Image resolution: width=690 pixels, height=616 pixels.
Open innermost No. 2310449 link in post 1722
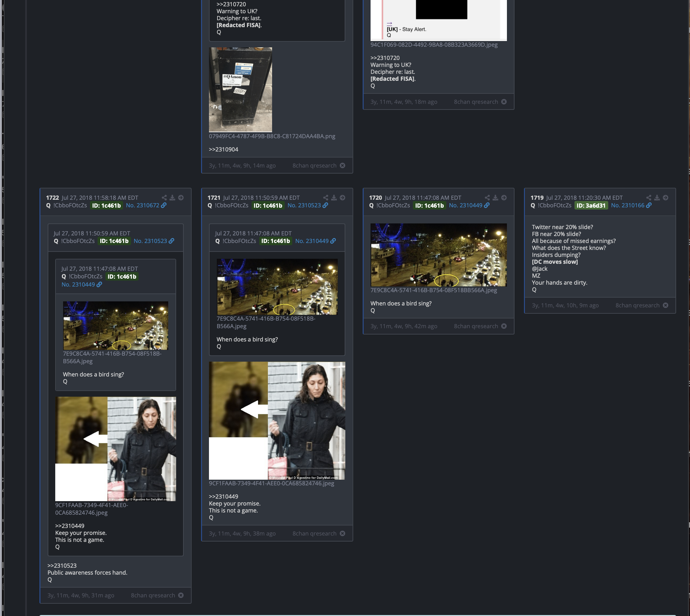pyautogui.click(x=82, y=285)
